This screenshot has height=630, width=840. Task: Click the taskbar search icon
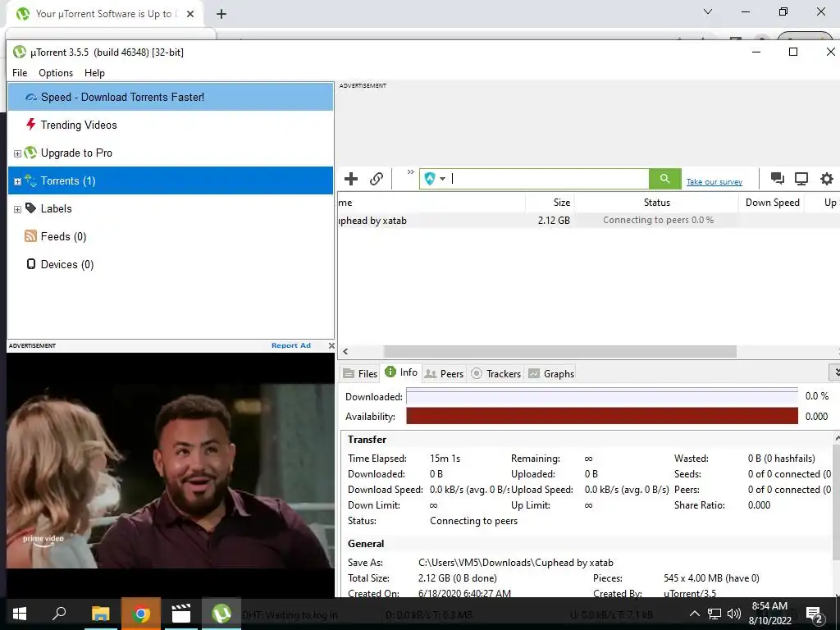[x=59, y=614]
